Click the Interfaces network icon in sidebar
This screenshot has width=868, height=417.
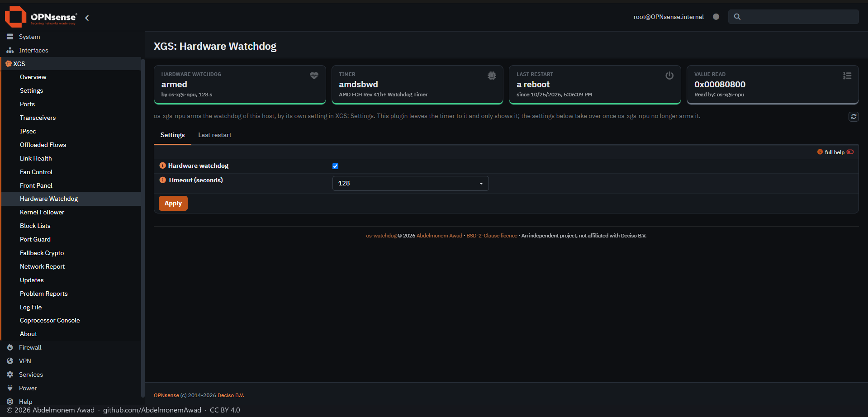[10, 50]
